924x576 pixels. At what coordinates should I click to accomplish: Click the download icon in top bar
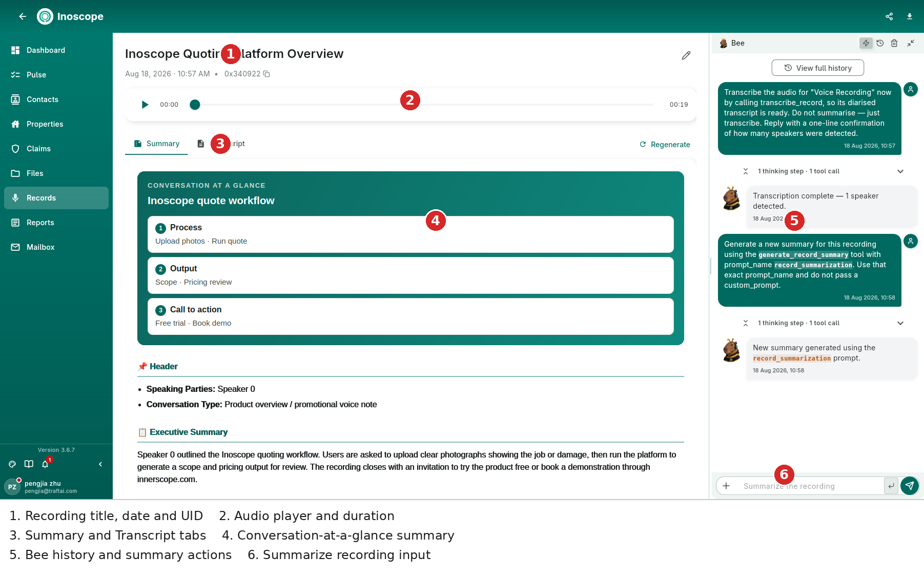coord(910,16)
